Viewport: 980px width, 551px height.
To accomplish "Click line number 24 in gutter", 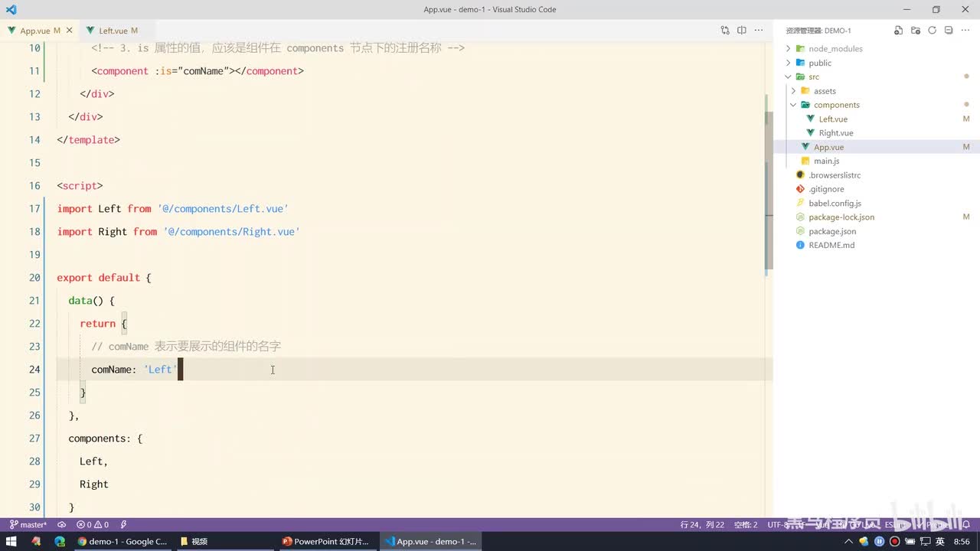I will [34, 370].
